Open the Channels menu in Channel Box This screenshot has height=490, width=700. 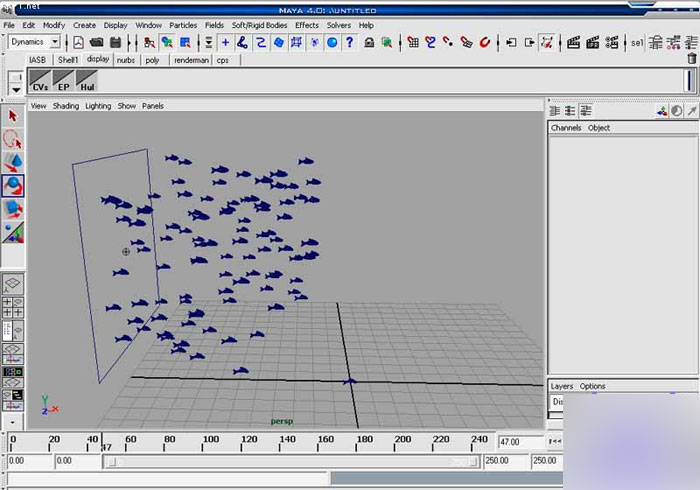click(x=565, y=128)
